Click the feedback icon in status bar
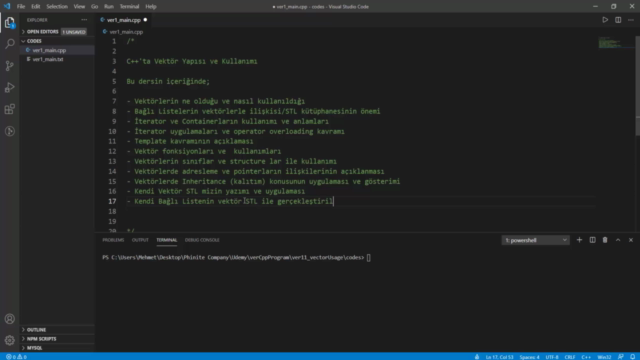 [620, 357]
